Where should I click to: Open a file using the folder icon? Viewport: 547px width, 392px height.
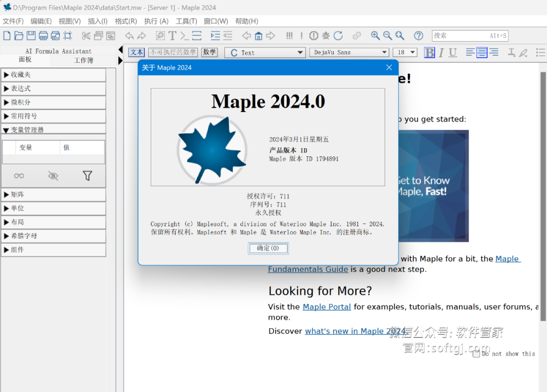[19, 35]
